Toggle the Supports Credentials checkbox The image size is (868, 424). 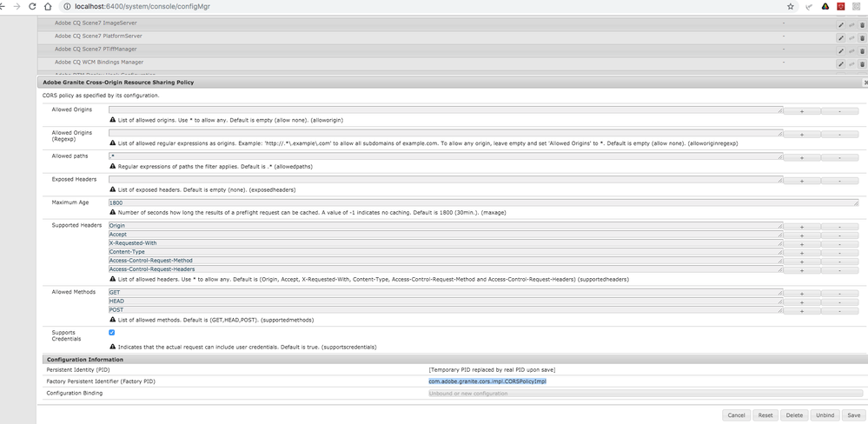click(112, 332)
